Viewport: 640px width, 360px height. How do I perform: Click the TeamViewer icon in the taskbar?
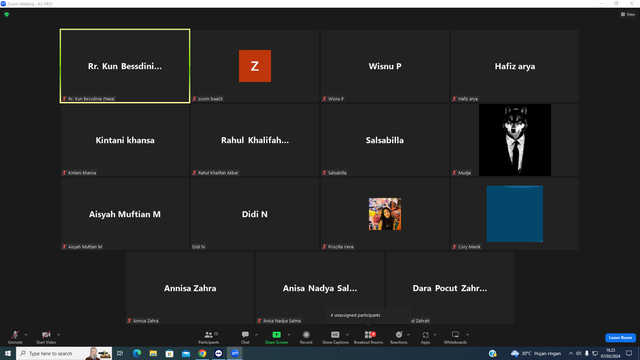pos(219,353)
